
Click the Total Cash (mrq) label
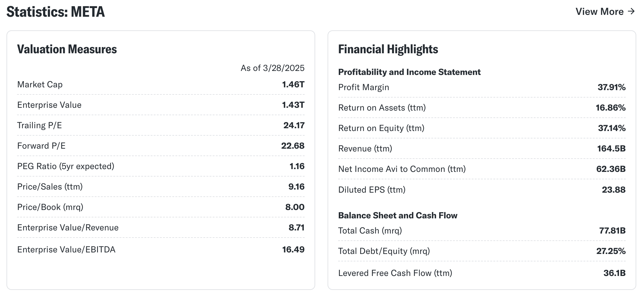[x=370, y=230]
